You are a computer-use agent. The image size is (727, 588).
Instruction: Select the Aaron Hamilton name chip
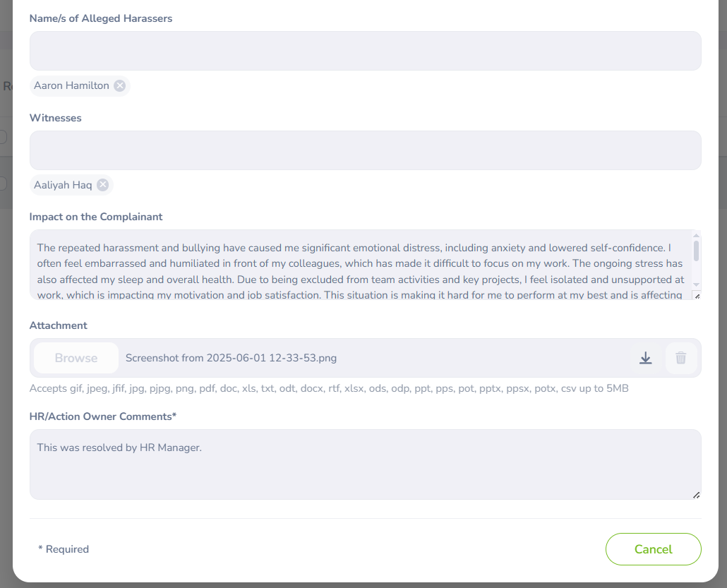pos(71,85)
